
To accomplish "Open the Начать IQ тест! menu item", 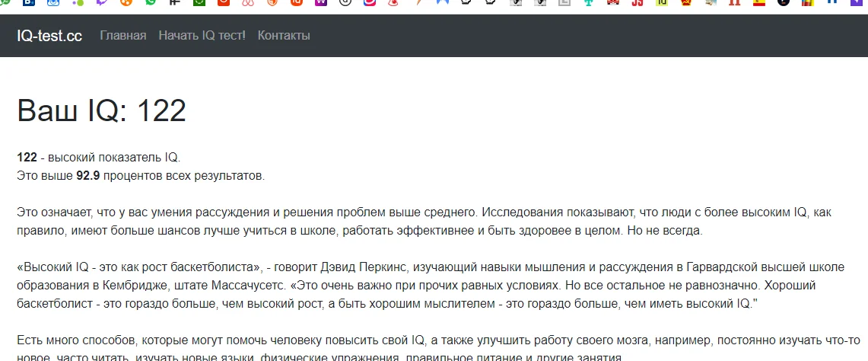I will pos(202,36).
